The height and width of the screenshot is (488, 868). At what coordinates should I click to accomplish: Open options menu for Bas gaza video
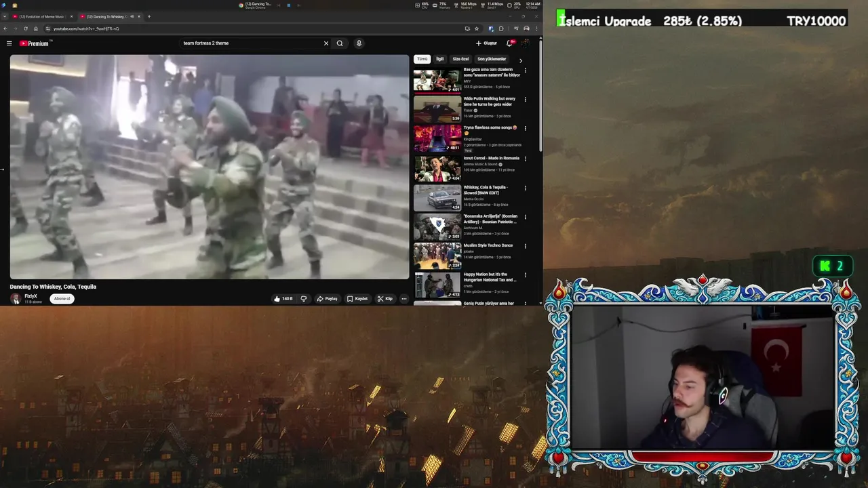click(x=525, y=70)
